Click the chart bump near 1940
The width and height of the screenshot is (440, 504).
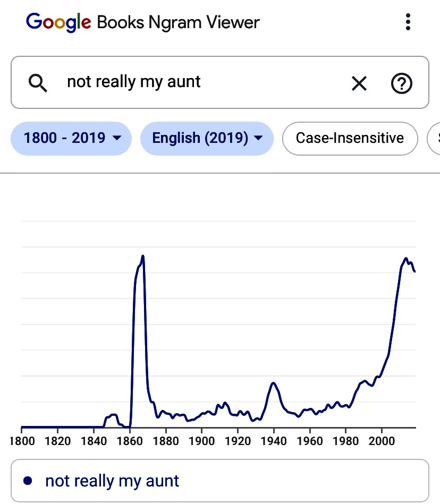(273, 382)
